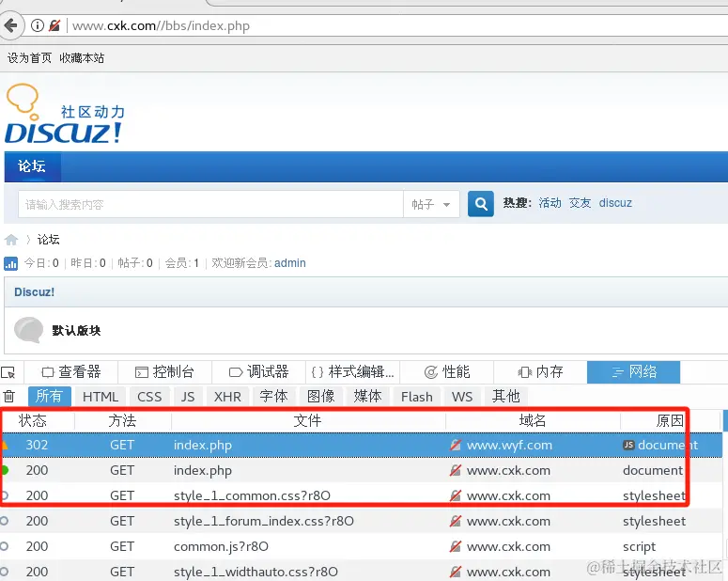This screenshot has height=581, width=728.
Task: Click the admin member link
Action: (289, 263)
